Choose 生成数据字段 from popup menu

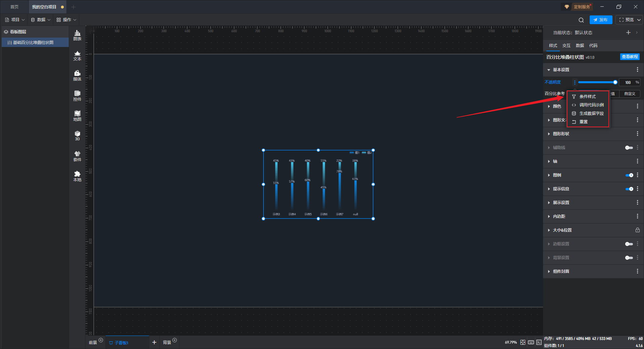tap(588, 113)
